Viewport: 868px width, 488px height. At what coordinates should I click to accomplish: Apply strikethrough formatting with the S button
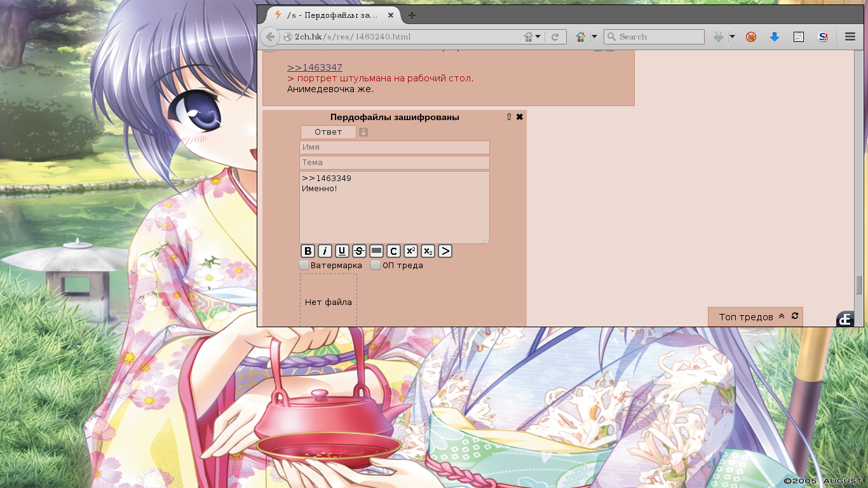coord(359,251)
